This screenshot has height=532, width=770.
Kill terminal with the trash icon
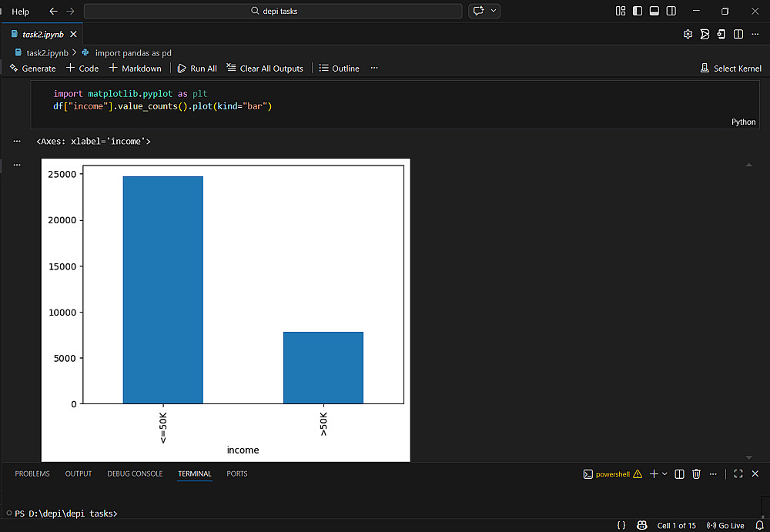point(696,474)
